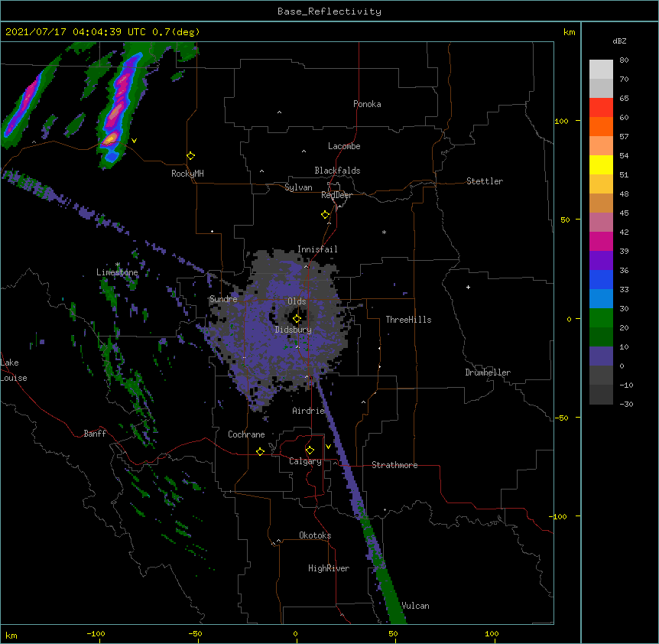Click the ThreeHills label
Viewport: 659px width, 644px height.
(408, 320)
